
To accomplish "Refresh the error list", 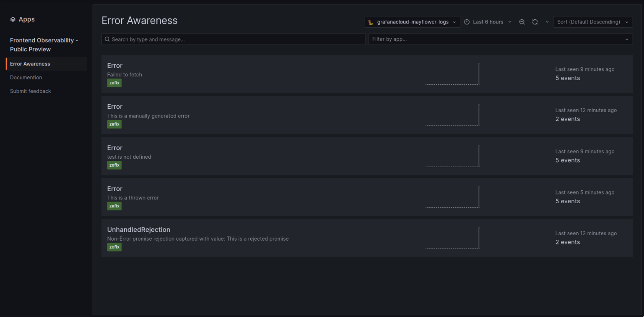I will (x=535, y=21).
